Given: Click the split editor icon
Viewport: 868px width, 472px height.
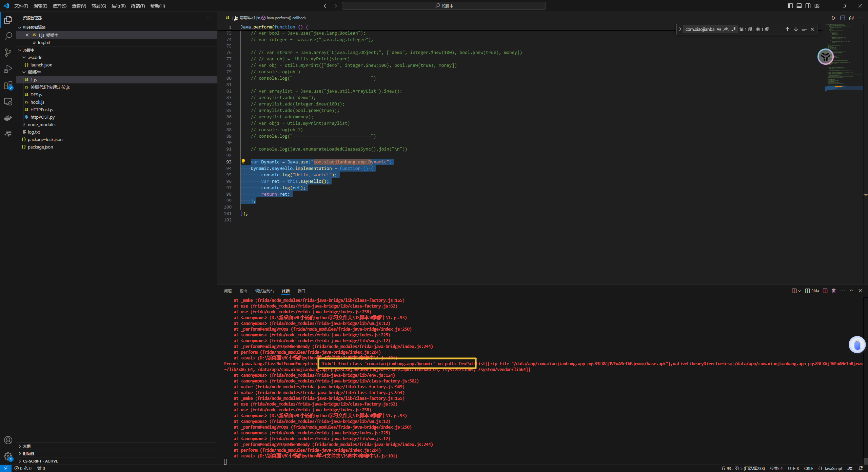Looking at the screenshot, I should tap(843, 18).
